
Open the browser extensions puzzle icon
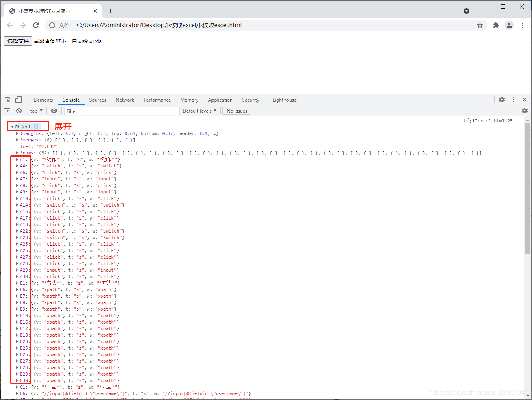coord(496,25)
